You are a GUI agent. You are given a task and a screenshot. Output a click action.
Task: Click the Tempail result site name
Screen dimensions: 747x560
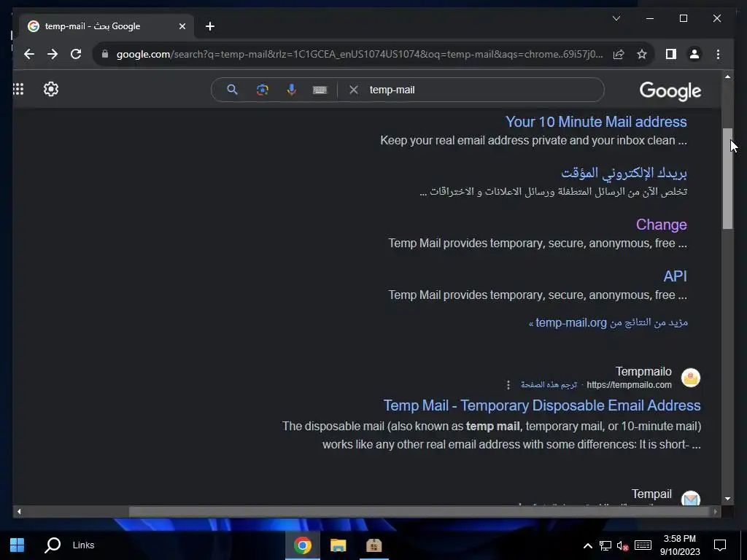(651, 494)
